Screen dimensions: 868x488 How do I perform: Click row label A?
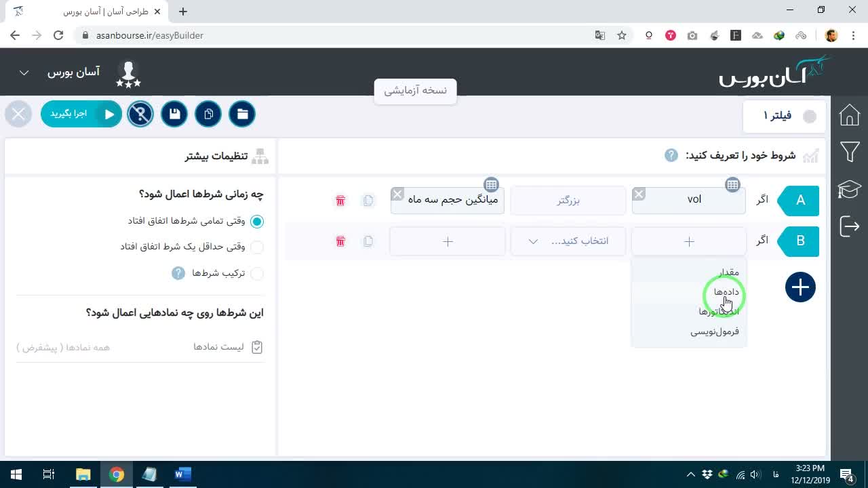coord(800,200)
